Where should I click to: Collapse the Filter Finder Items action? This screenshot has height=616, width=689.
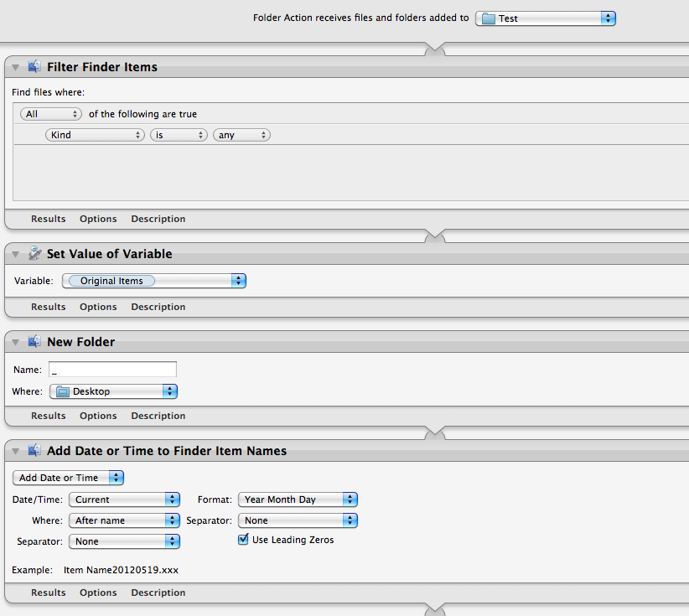pyautogui.click(x=15, y=67)
